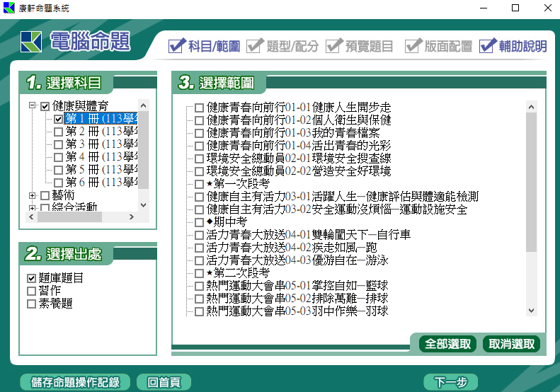The height and width of the screenshot is (392, 560).
Task: Click the 取消選取 button
Action: [x=511, y=344]
